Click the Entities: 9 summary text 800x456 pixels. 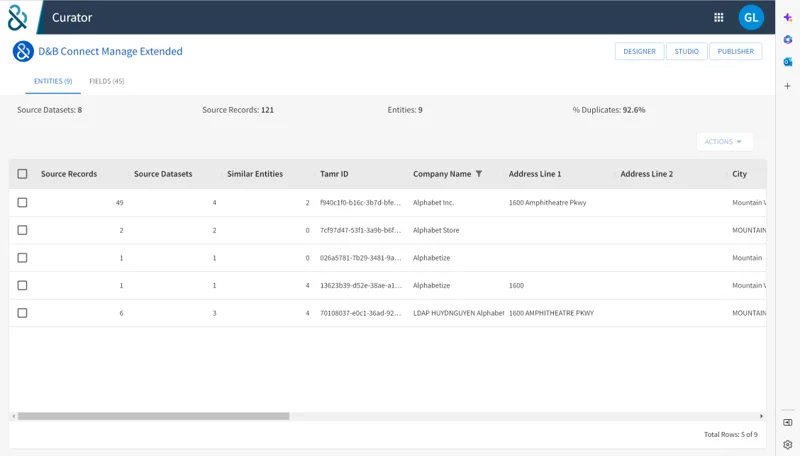(405, 110)
